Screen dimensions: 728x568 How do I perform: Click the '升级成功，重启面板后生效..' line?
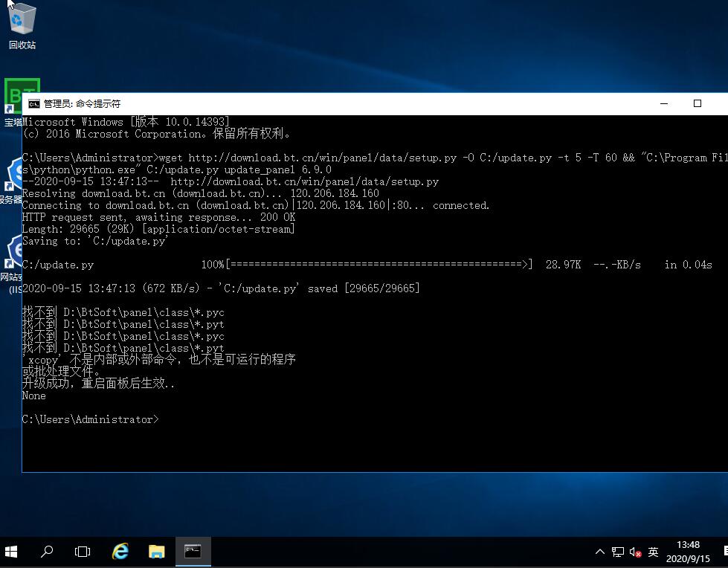tap(98, 384)
